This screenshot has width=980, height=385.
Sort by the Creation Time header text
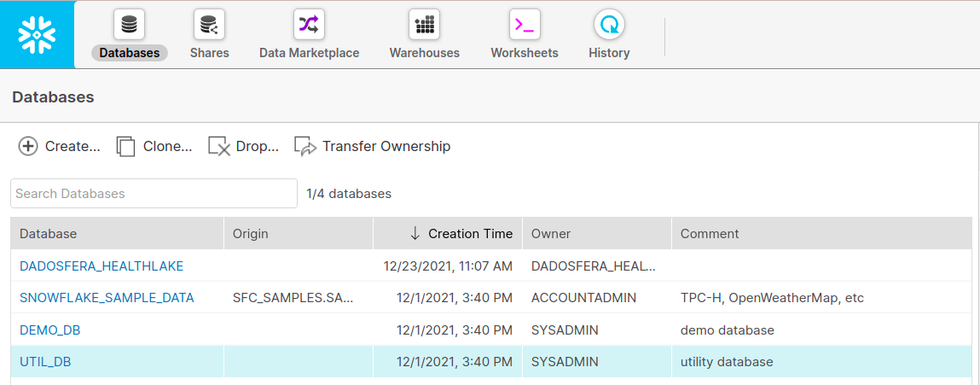pos(470,234)
